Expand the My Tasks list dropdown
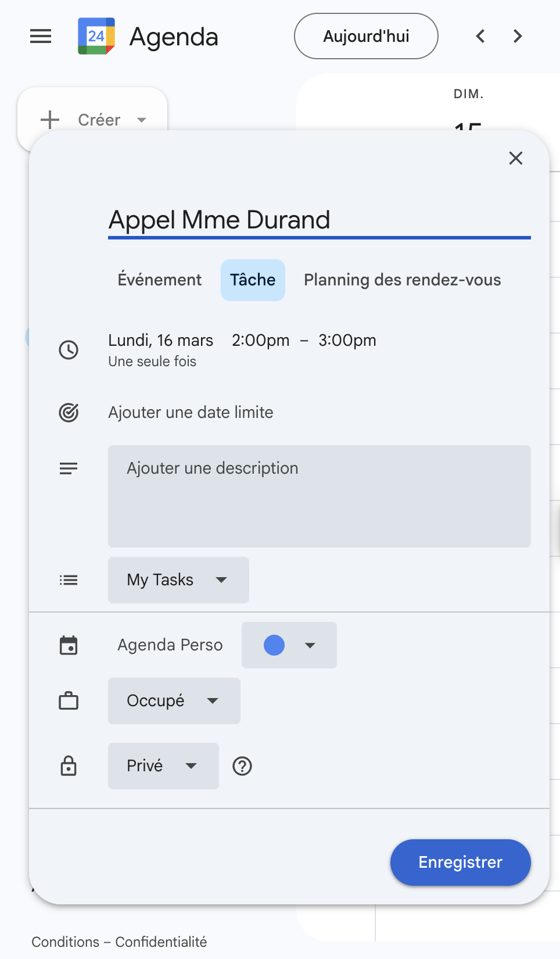Screen dimensions: 560x959 coord(178,580)
